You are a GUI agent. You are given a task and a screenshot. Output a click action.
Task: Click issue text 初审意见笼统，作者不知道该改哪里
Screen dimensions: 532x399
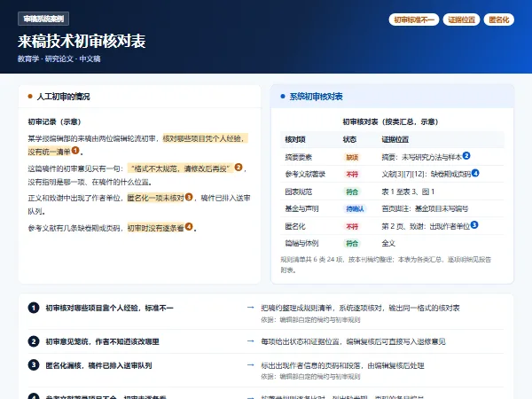click(103, 341)
